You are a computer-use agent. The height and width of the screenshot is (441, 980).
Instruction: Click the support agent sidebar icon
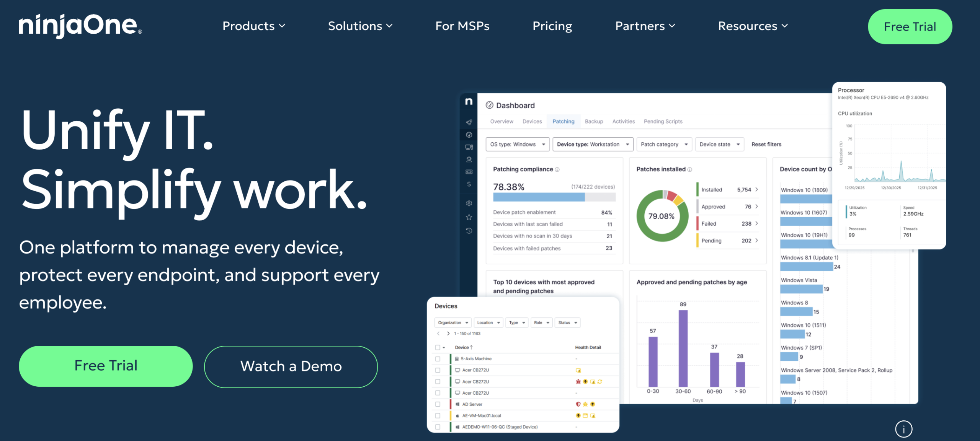469,159
